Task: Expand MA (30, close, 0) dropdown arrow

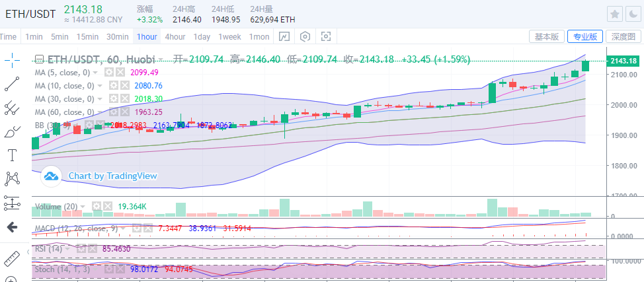Action: click(x=100, y=99)
